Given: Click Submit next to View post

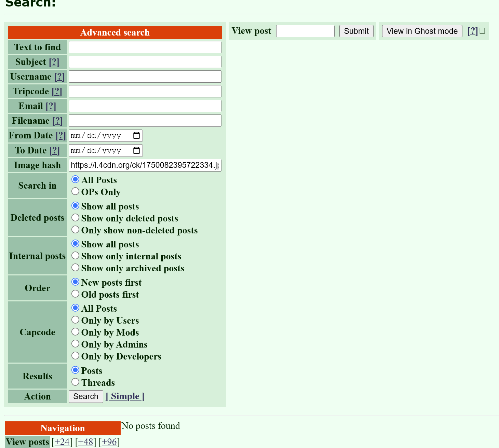Looking at the screenshot, I should (356, 31).
